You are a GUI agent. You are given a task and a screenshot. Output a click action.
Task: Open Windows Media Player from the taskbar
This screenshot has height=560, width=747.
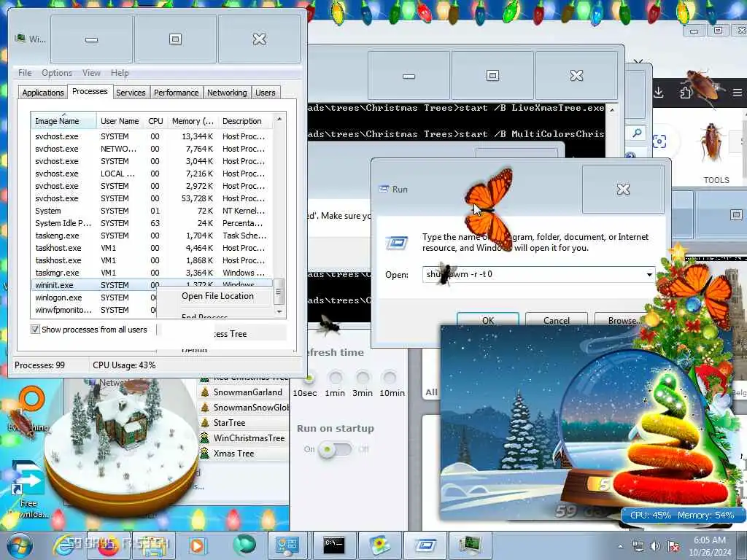click(x=197, y=545)
